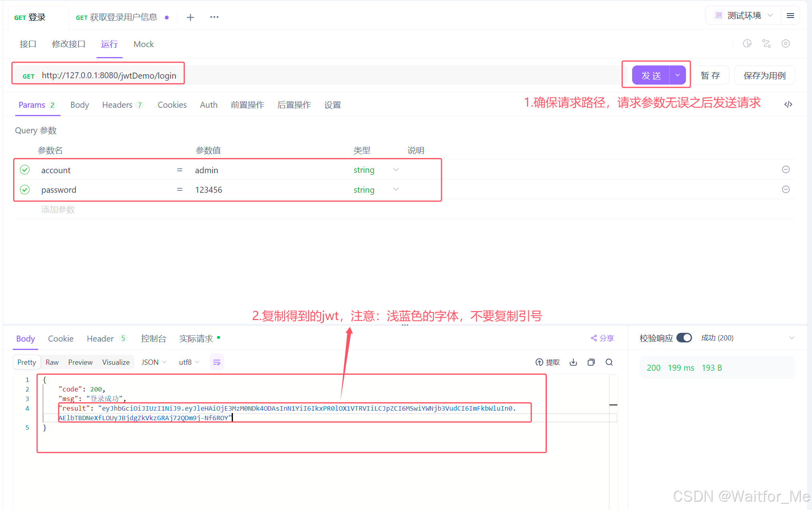Toggle word wrap in the response body
812x510 pixels.
coord(217,362)
